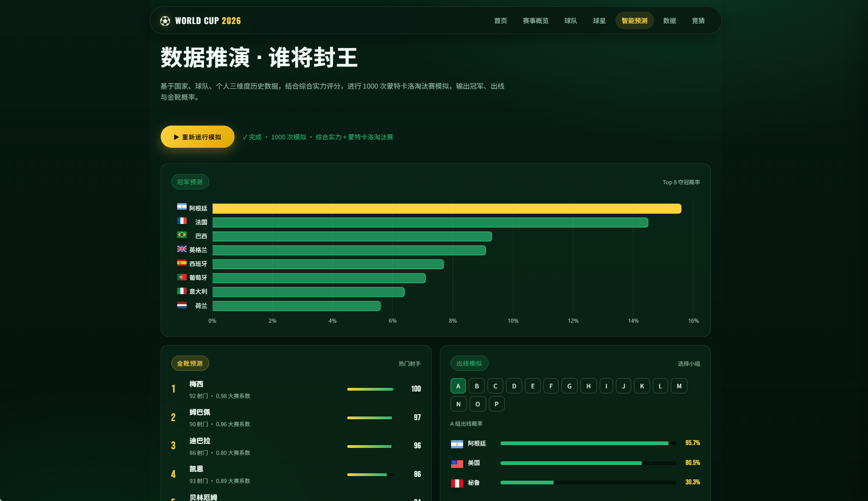868x501 pixels.
Task: Click the Spain flag icon
Action: (x=182, y=263)
